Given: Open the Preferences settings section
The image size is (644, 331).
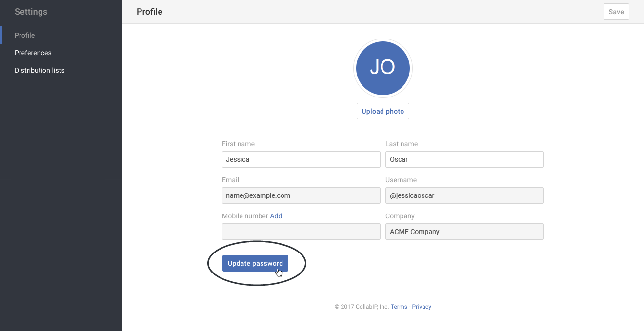Looking at the screenshot, I should pos(33,53).
